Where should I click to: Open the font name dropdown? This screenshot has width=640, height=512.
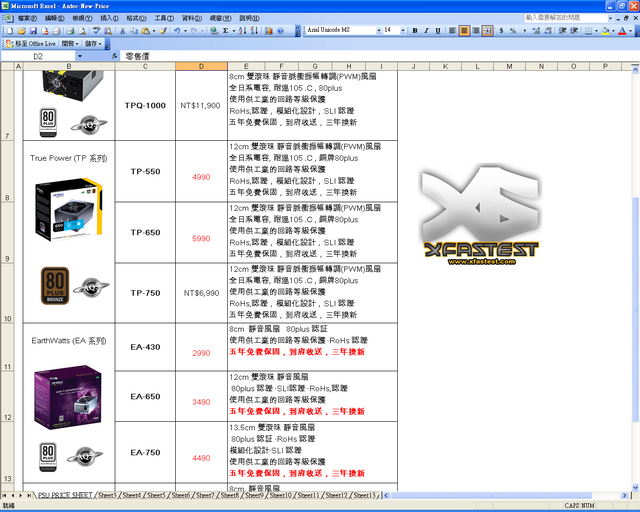(379, 31)
